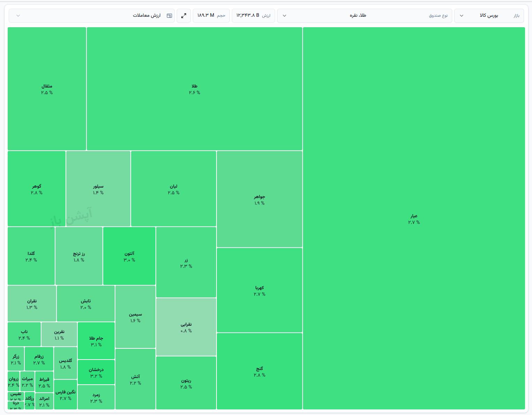Image resolution: width=532 pixels, height=415 pixels.
Task: Open the کهربا fund tile
Action: pyautogui.click(x=259, y=290)
